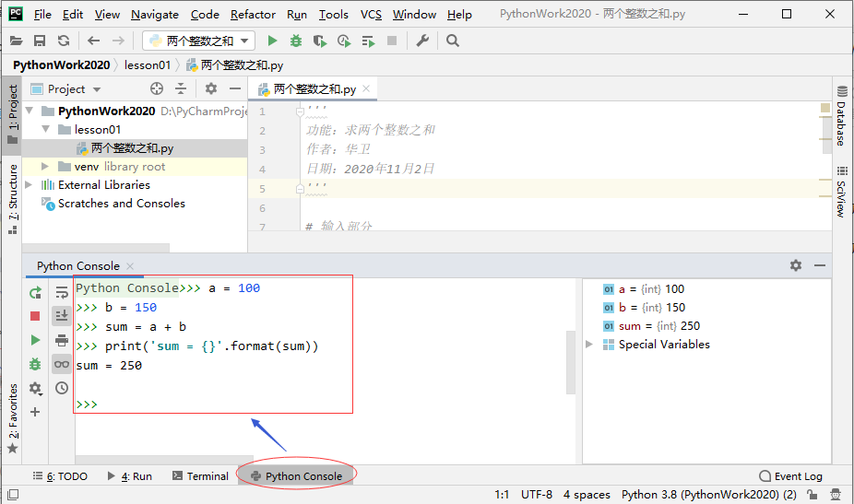Toggle the Structure tool window sidebar button

pos(12,199)
